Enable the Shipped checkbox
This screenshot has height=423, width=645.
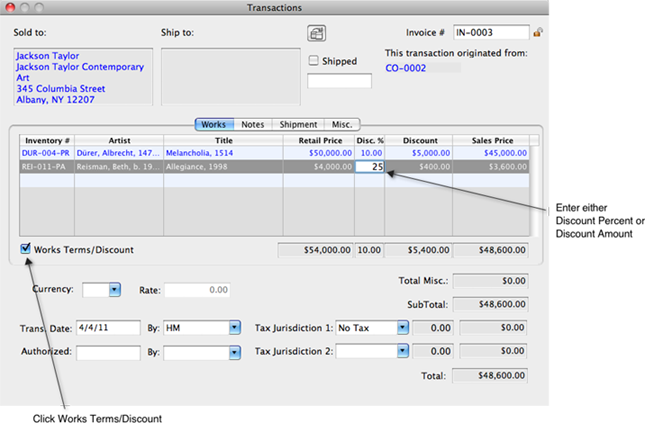click(x=314, y=61)
